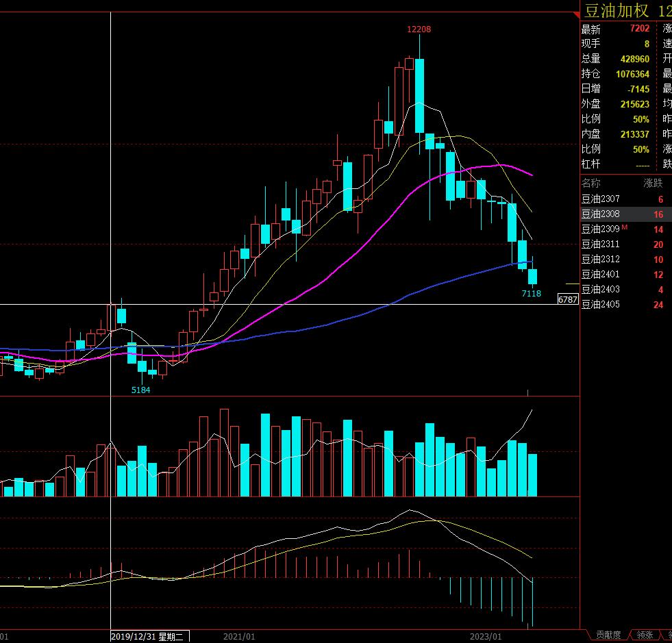
Task: Click the 6787 crosshair price tag
Action: 568,299
